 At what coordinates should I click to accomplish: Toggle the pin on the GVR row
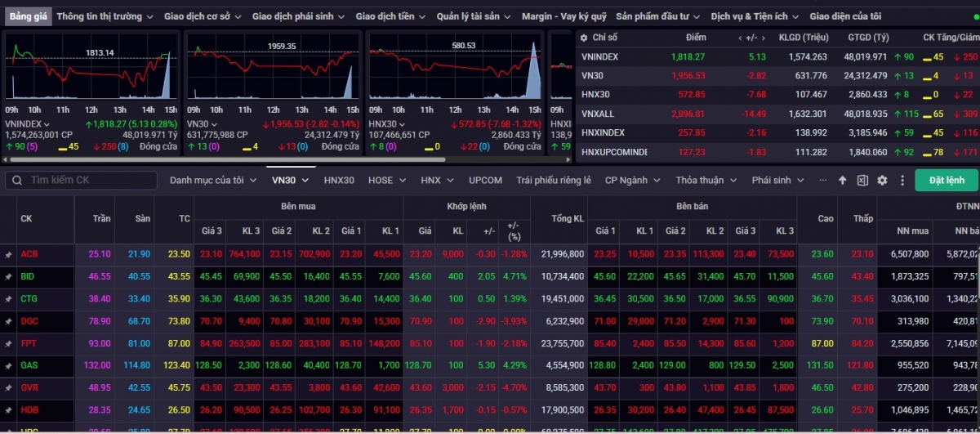point(8,387)
